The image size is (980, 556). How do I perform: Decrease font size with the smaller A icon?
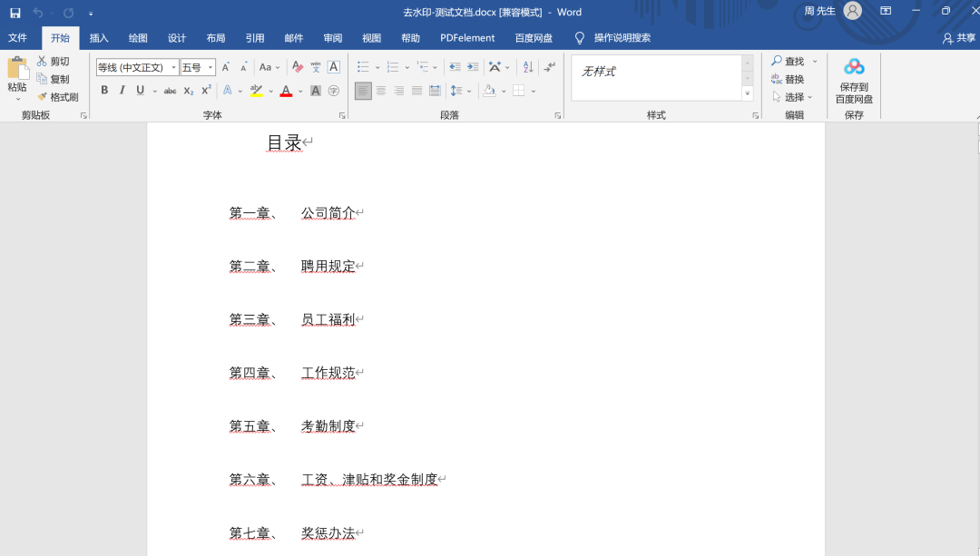(244, 67)
